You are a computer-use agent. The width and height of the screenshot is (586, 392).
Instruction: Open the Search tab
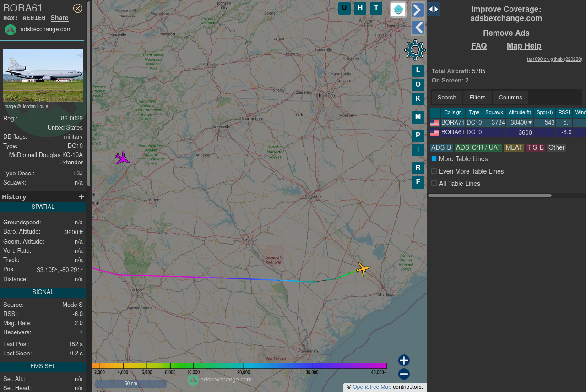coord(447,98)
